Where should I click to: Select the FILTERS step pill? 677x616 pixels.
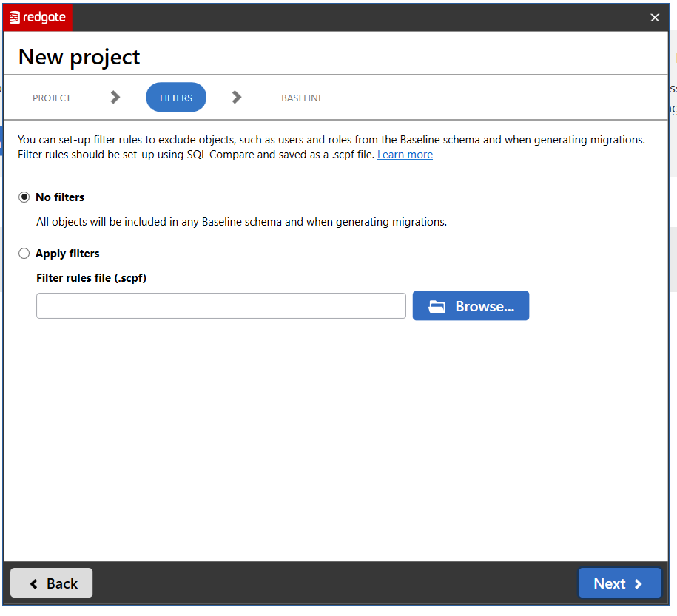(x=176, y=98)
